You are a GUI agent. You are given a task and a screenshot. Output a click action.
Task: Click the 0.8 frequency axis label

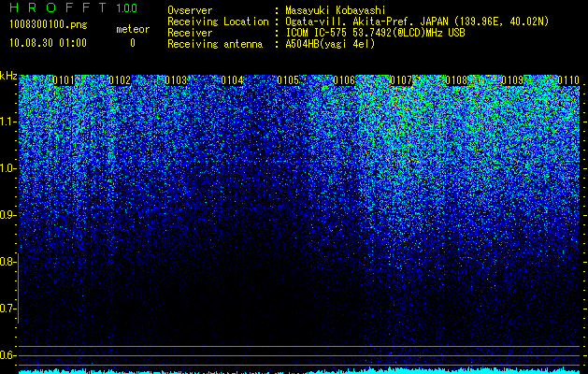pyautogui.click(x=7, y=262)
